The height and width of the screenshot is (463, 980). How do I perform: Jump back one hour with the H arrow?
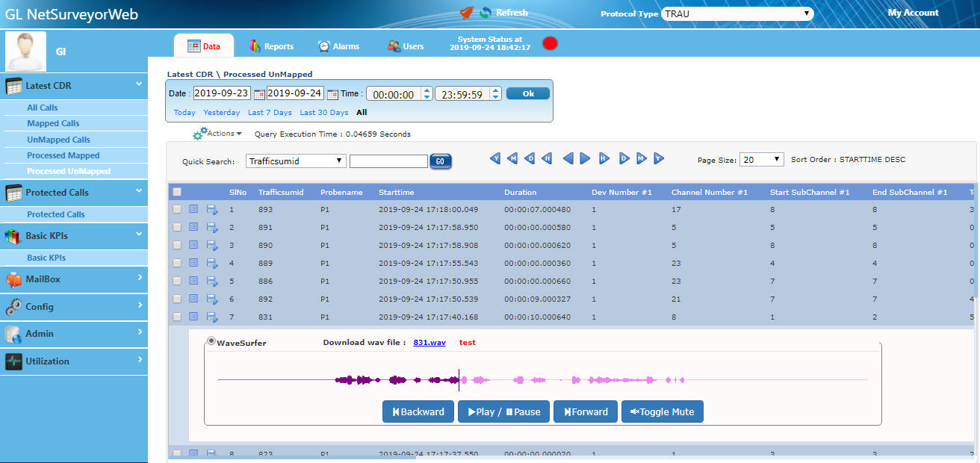point(547,158)
